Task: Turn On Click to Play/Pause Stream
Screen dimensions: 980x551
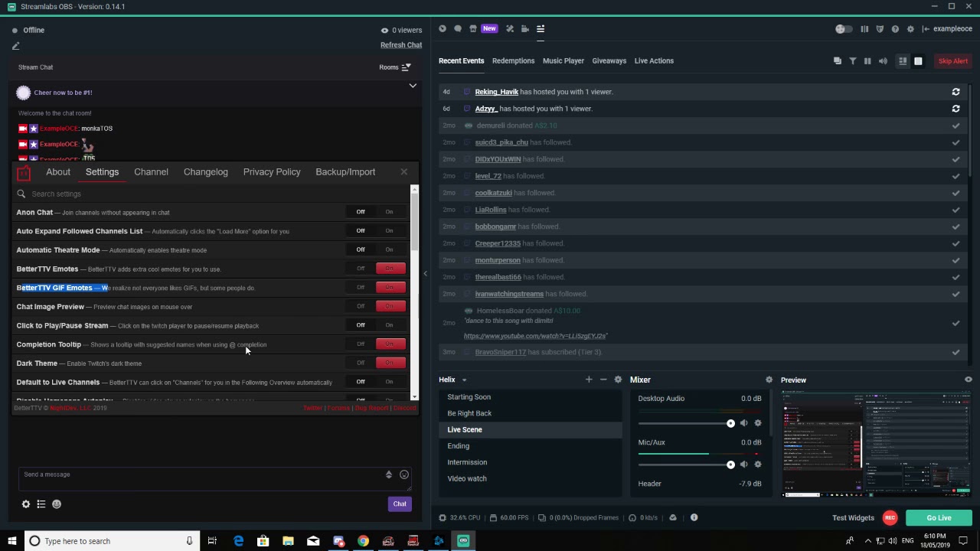Action: click(389, 325)
